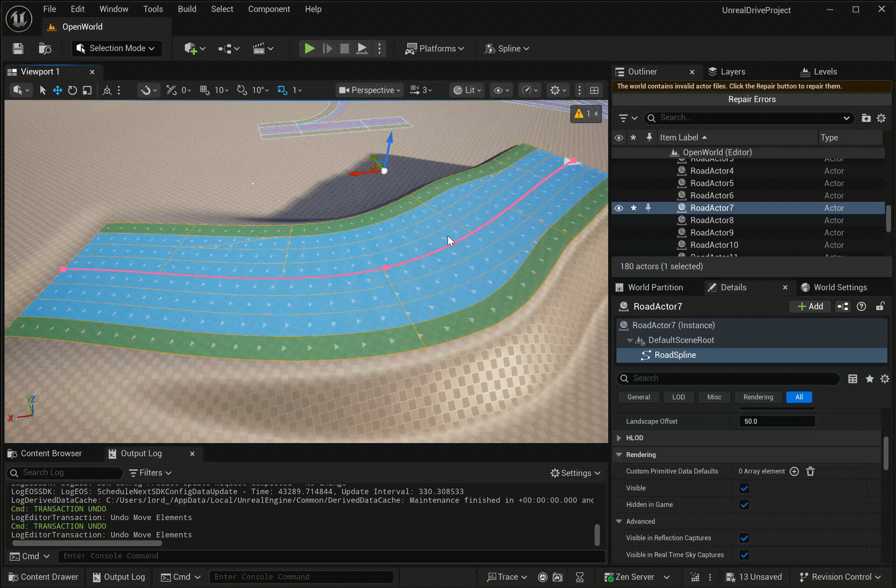Expand the HLOD section
This screenshot has width=896, height=588.
point(619,438)
